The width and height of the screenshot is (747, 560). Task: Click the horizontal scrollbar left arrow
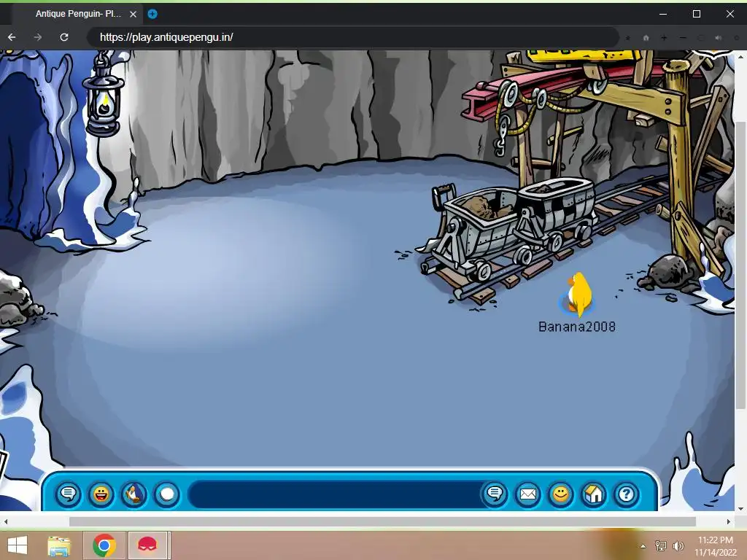point(6,522)
